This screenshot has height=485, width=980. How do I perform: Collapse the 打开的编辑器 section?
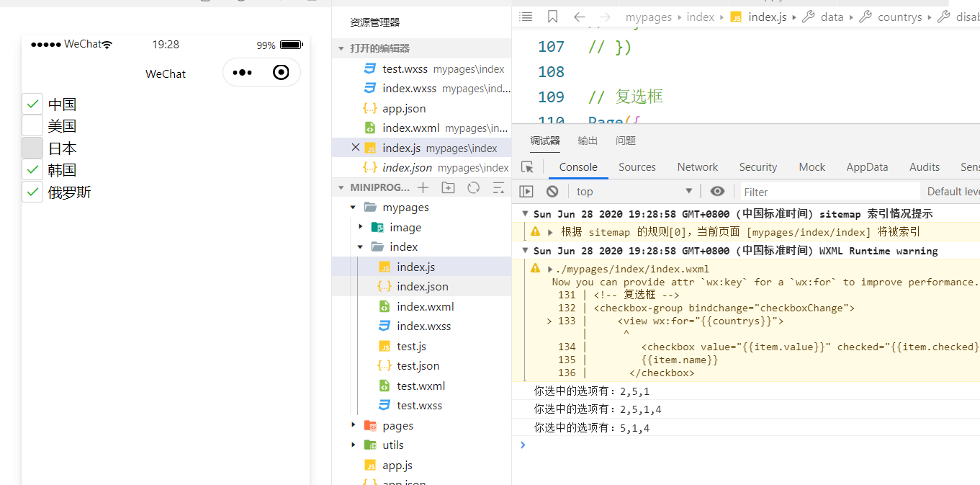[341, 48]
